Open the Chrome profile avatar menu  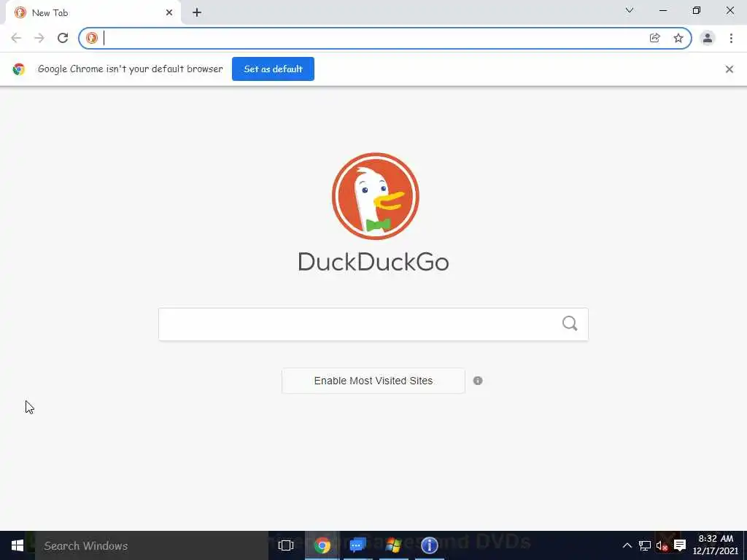(708, 38)
